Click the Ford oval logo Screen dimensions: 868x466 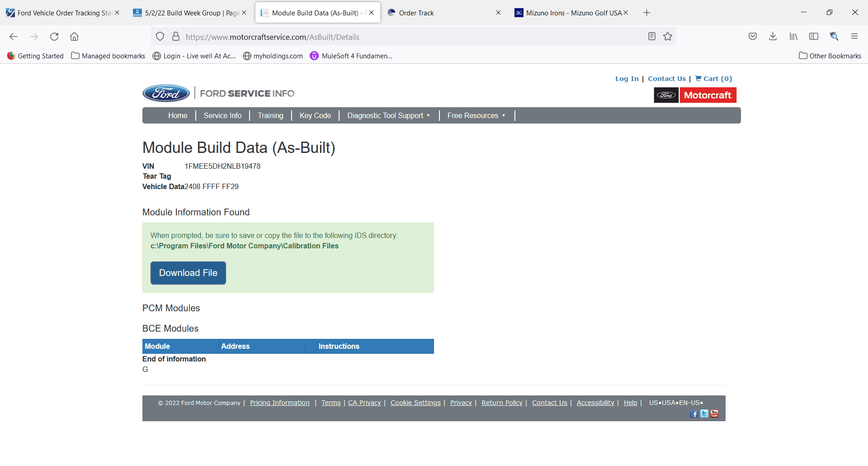(x=166, y=93)
